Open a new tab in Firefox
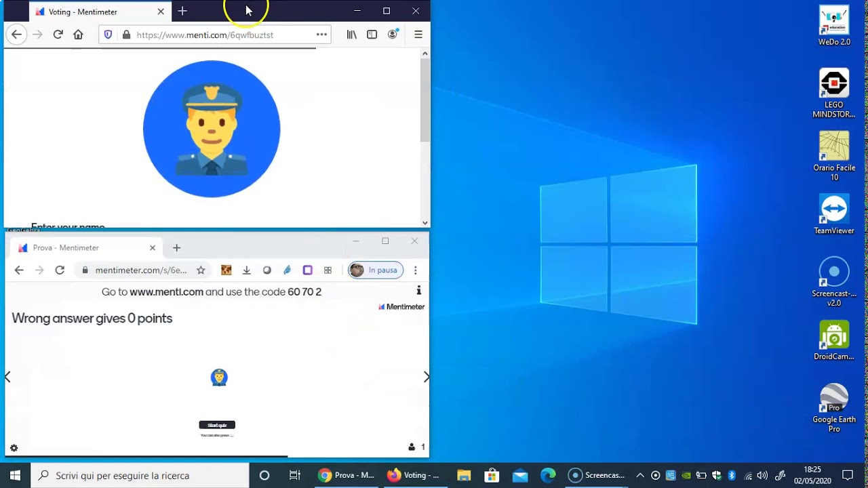 click(x=182, y=12)
